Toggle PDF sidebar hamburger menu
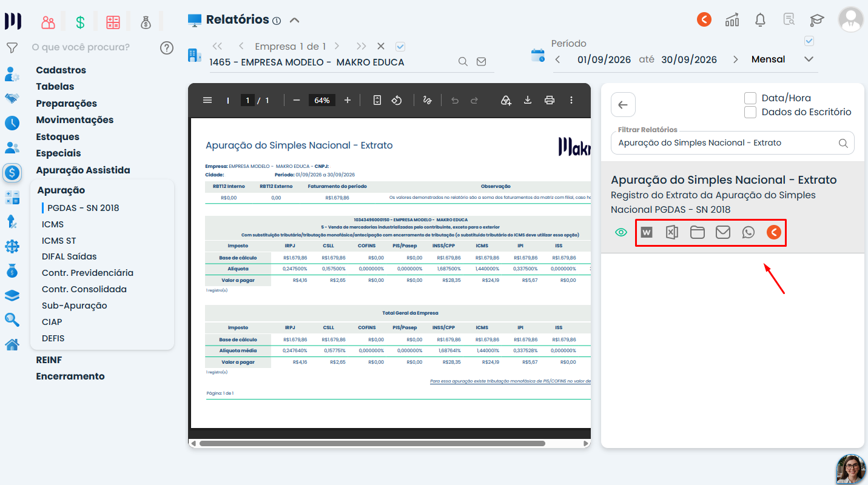 (207, 100)
